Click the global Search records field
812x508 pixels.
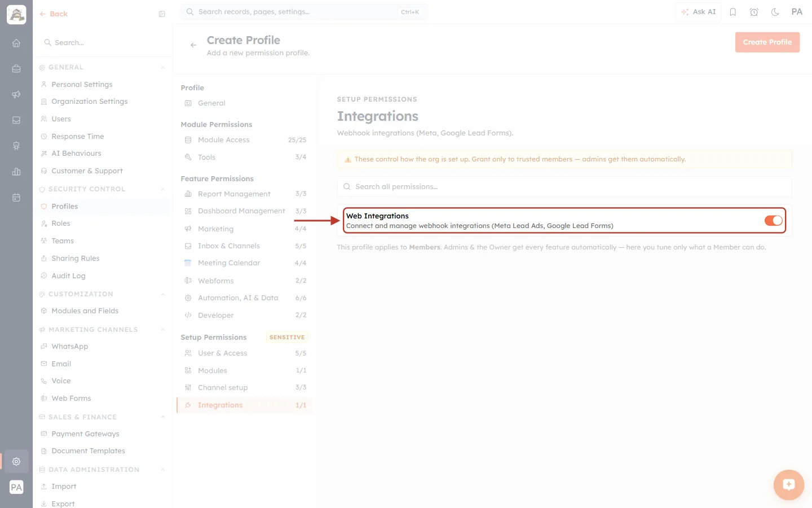[304, 12]
